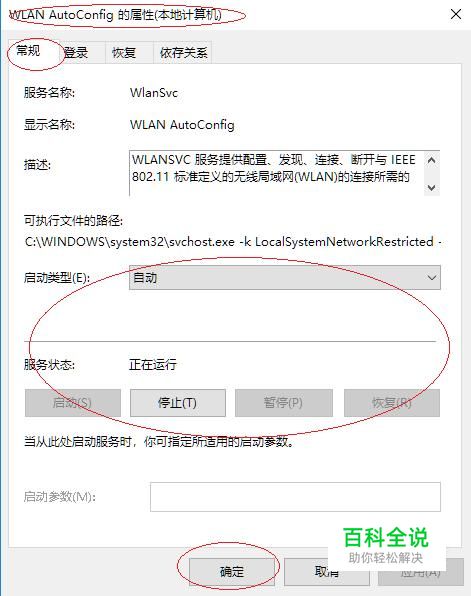
Task: Click the description scroll down arrow
Action: click(x=431, y=187)
